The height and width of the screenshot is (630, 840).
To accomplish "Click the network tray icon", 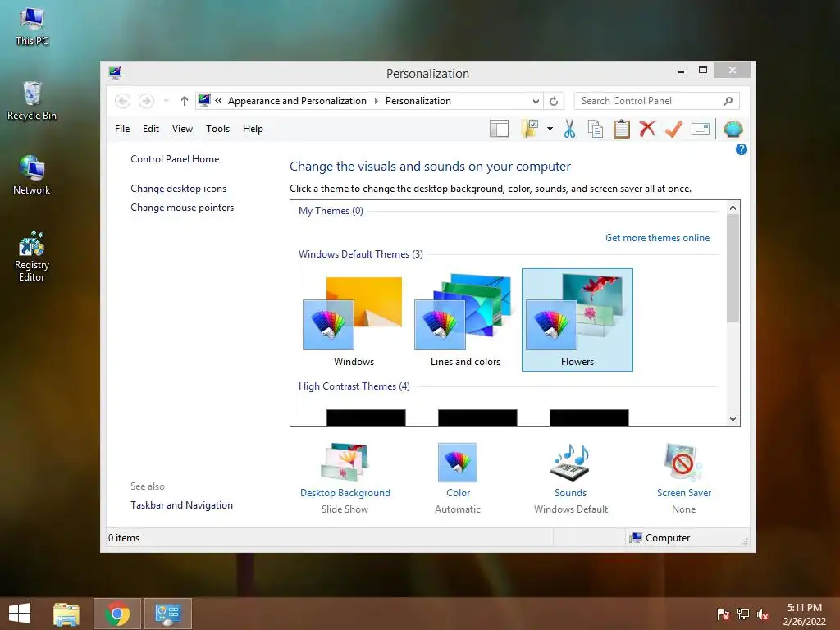I will [743, 614].
